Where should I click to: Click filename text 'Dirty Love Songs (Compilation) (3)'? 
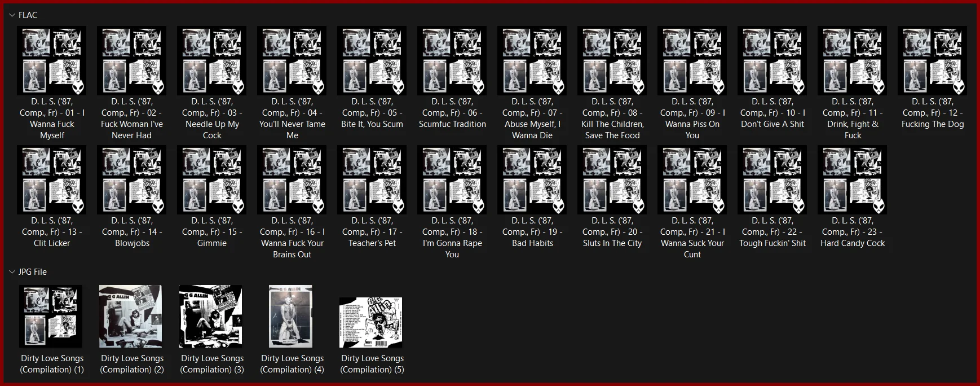tap(212, 364)
